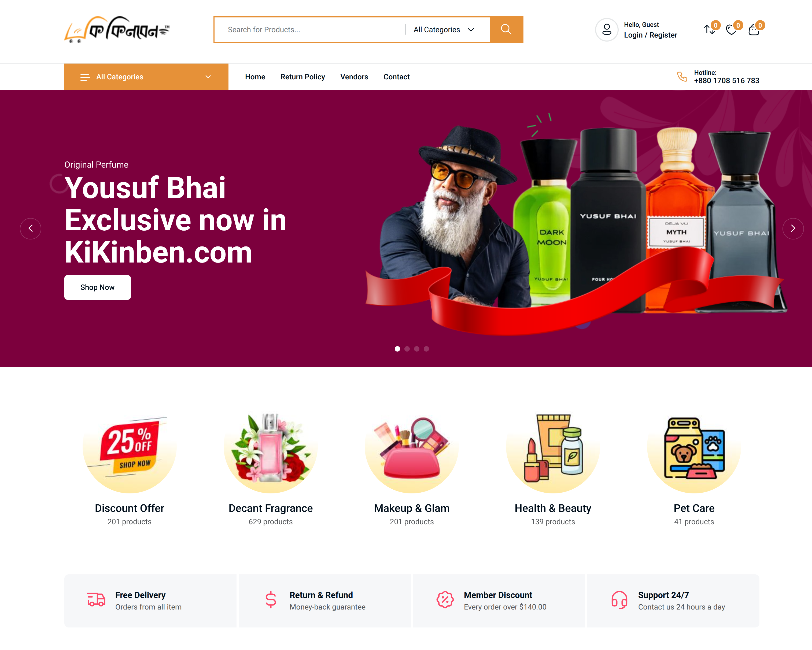Click the Login / Register link
This screenshot has height=650, width=812.
650,35
